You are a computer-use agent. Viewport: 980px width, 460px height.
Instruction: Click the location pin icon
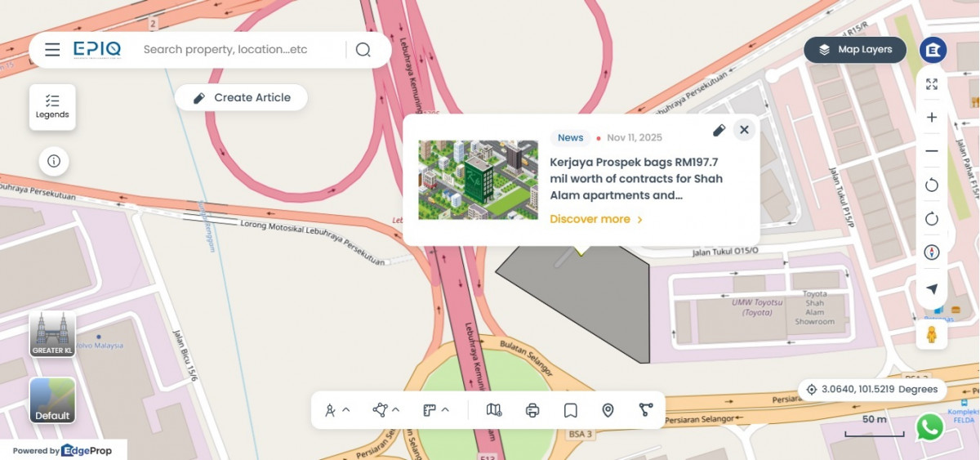608,410
